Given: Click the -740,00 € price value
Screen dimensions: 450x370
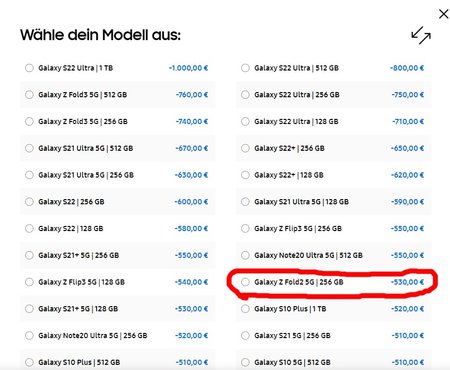Looking at the screenshot, I should pyautogui.click(x=192, y=121).
